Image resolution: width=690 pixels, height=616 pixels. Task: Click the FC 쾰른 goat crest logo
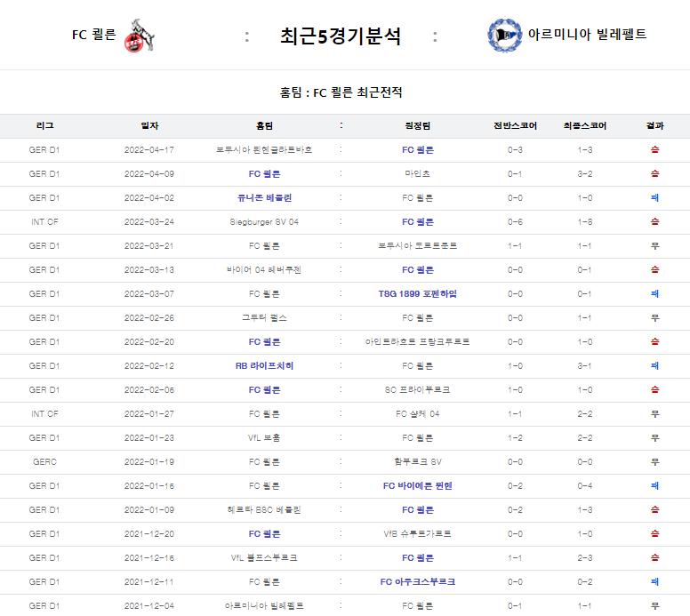pos(139,36)
